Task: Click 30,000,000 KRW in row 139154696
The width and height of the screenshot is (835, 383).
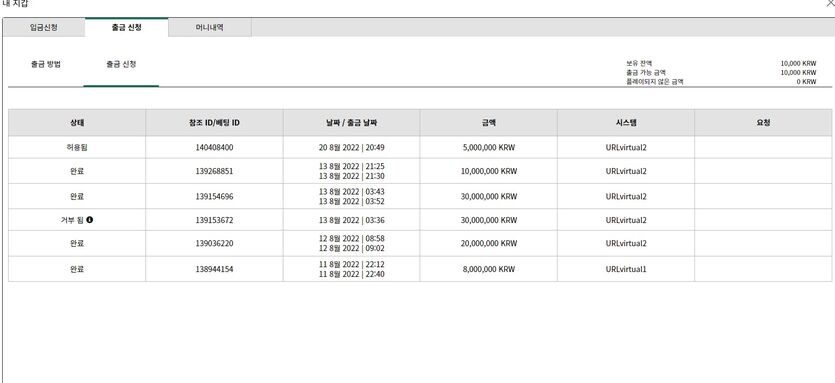Action: click(489, 196)
